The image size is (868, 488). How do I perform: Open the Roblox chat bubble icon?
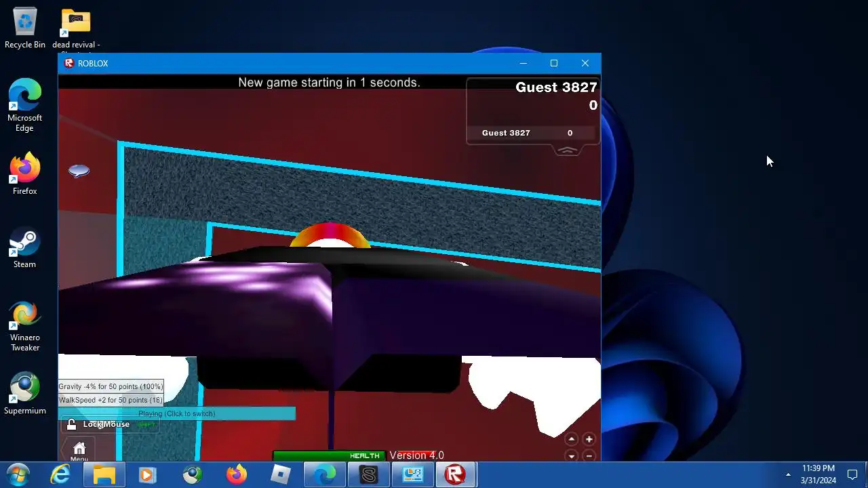tap(79, 171)
